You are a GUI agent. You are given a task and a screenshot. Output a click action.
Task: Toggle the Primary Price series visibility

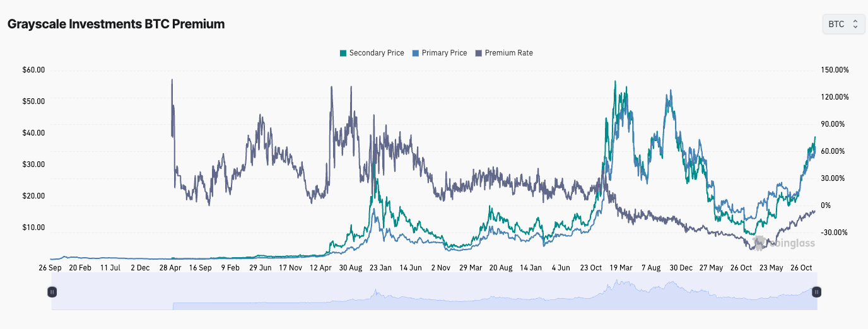click(444, 53)
